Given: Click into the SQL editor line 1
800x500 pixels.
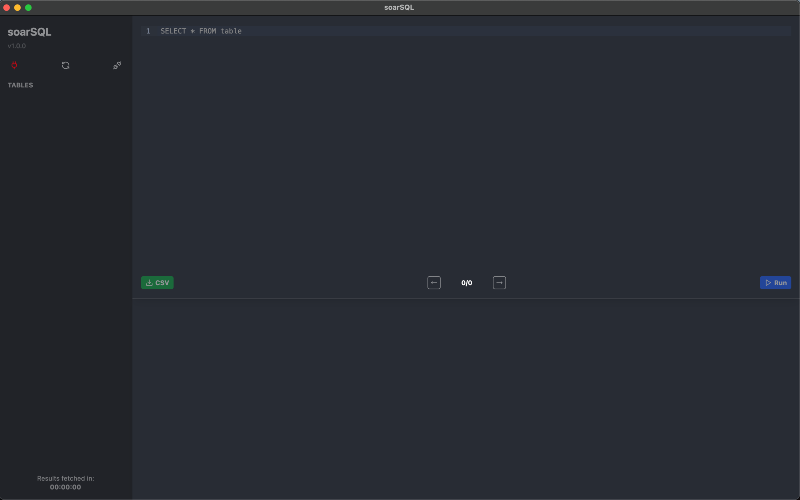Looking at the screenshot, I should [x=466, y=31].
